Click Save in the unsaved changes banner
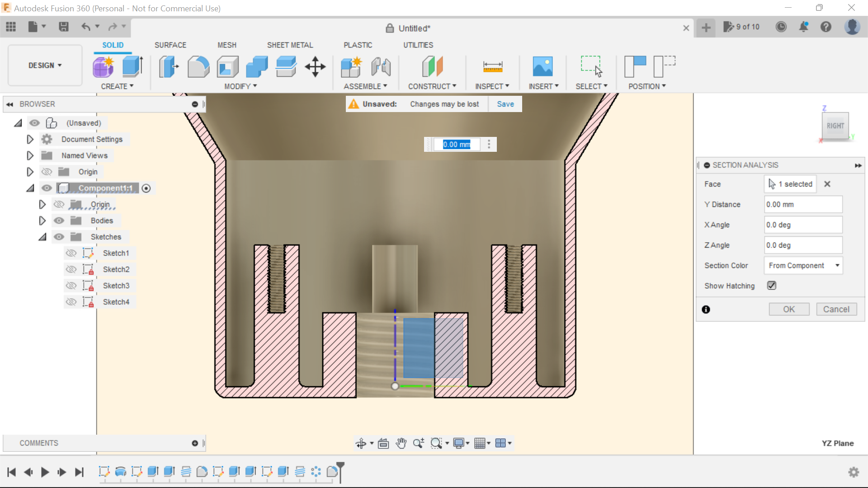868x488 pixels. 505,104
